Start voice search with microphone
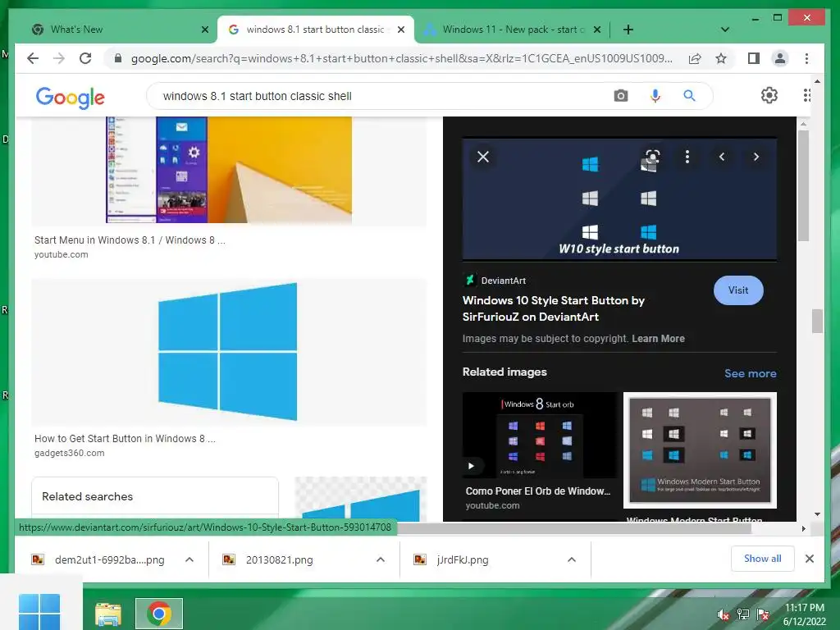Viewport: 840px width, 630px height. 655,96
